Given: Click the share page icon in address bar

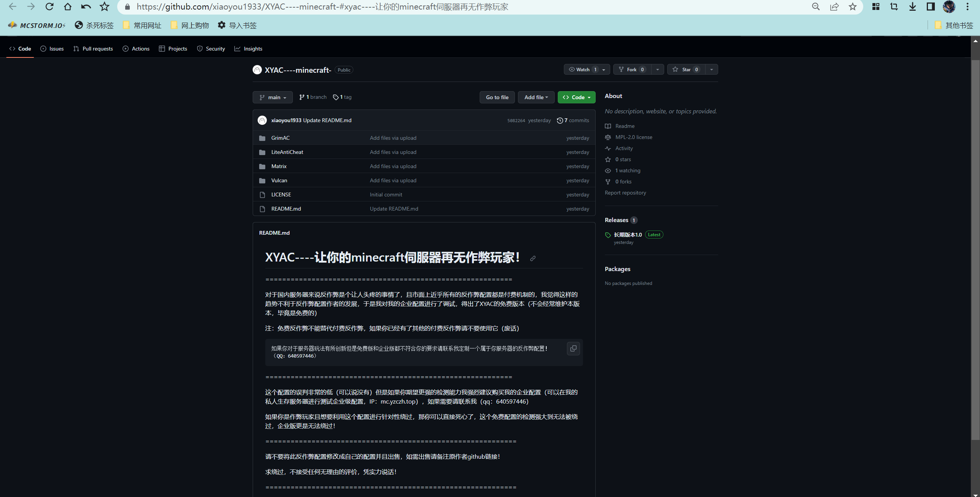Looking at the screenshot, I should [834, 7].
